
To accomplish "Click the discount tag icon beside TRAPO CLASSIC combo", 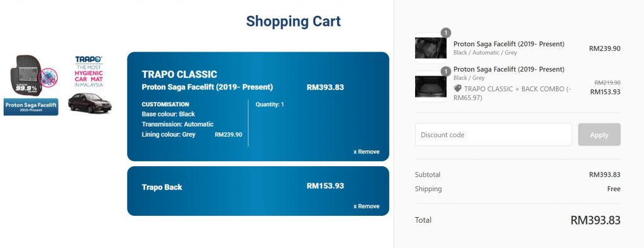I will click(x=458, y=88).
